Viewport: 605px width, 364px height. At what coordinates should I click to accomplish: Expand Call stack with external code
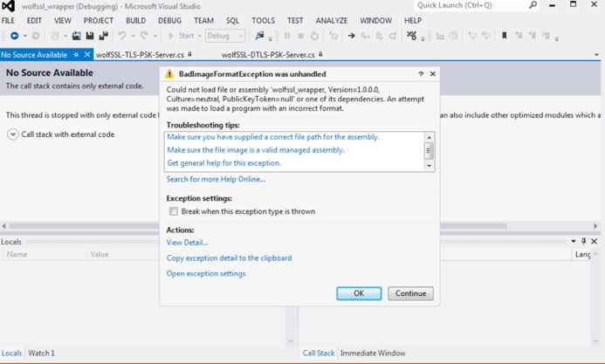[13, 134]
